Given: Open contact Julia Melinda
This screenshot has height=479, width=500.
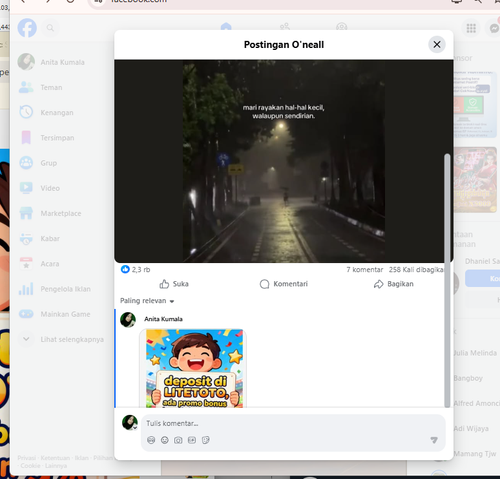Looking at the screenshot, I should pyautogui.click(x=475, y=353).
